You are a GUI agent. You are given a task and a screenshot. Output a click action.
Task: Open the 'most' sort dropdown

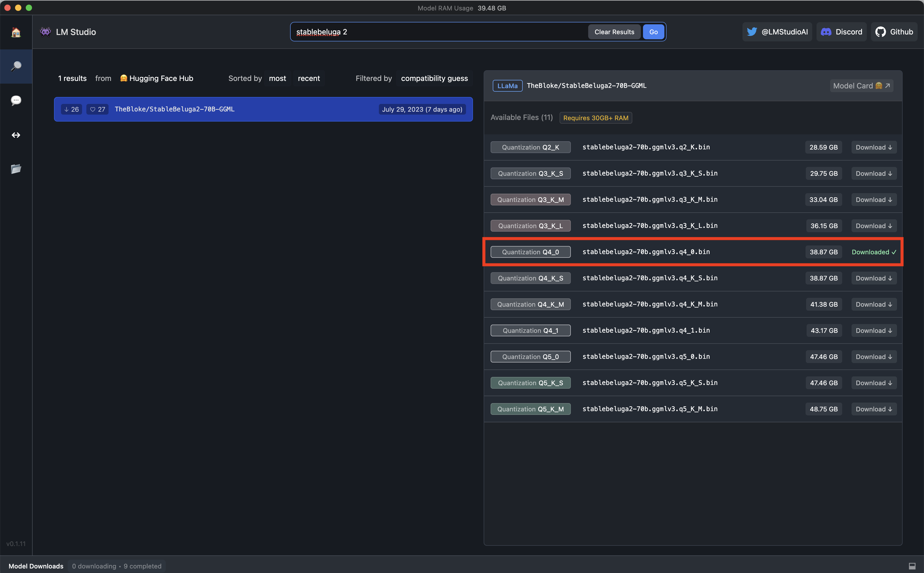[x=277, y=79]
